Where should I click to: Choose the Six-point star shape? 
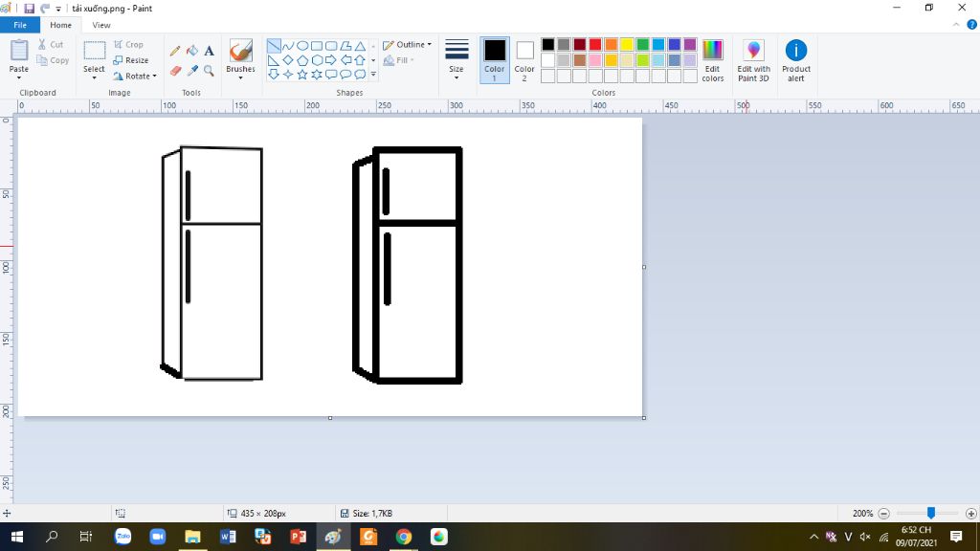[317, 75]
